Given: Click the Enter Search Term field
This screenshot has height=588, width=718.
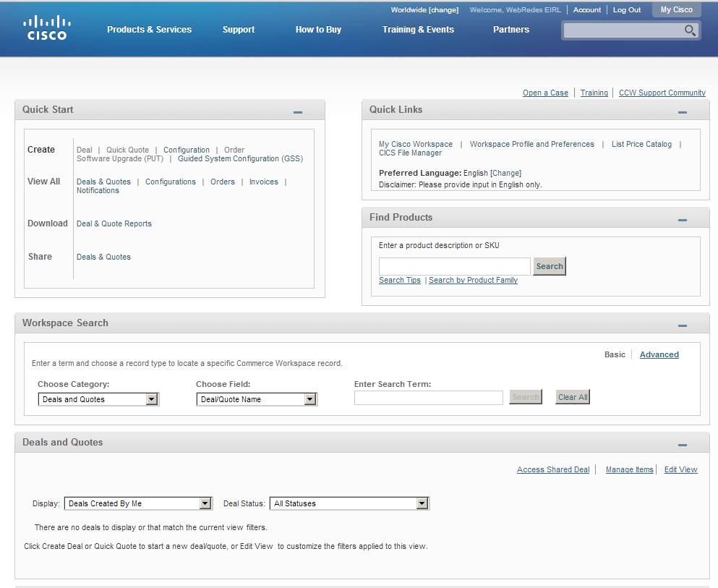Looking at the screenshot, I should click(x=429, y=398).
